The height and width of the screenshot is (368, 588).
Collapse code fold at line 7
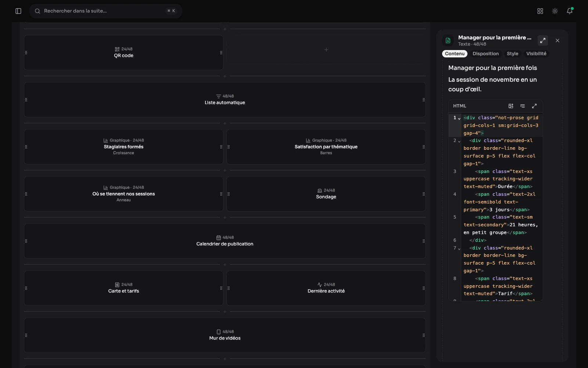[459, 249]
